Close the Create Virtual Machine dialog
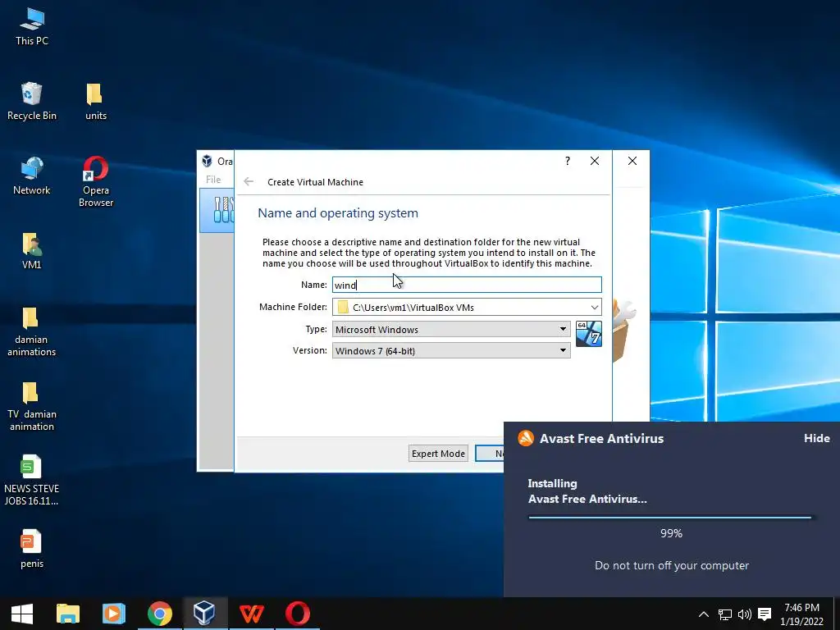 tap(594, 162)
